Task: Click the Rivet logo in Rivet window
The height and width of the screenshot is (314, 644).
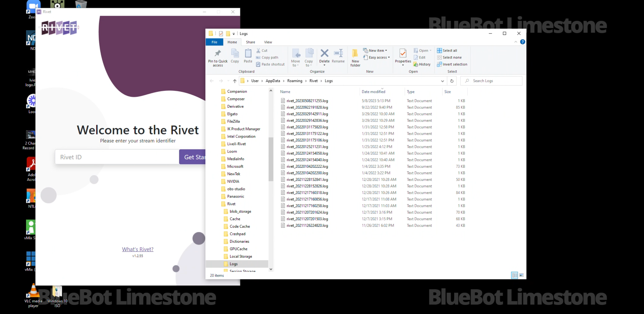Action: click(59, 28)
